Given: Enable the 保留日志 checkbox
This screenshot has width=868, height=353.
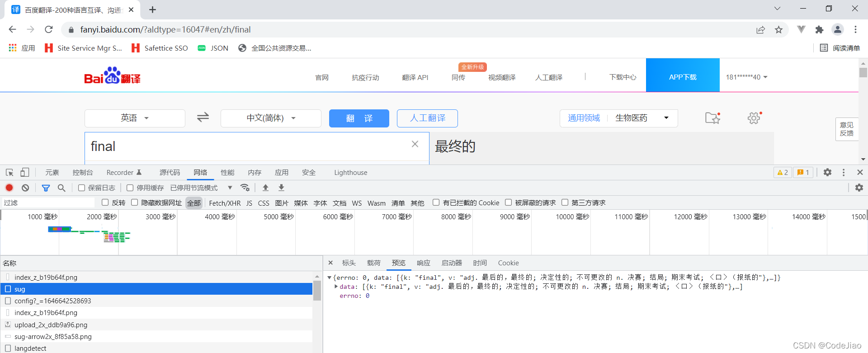Looking at the screenshot, I should click(x=82, y=188).
